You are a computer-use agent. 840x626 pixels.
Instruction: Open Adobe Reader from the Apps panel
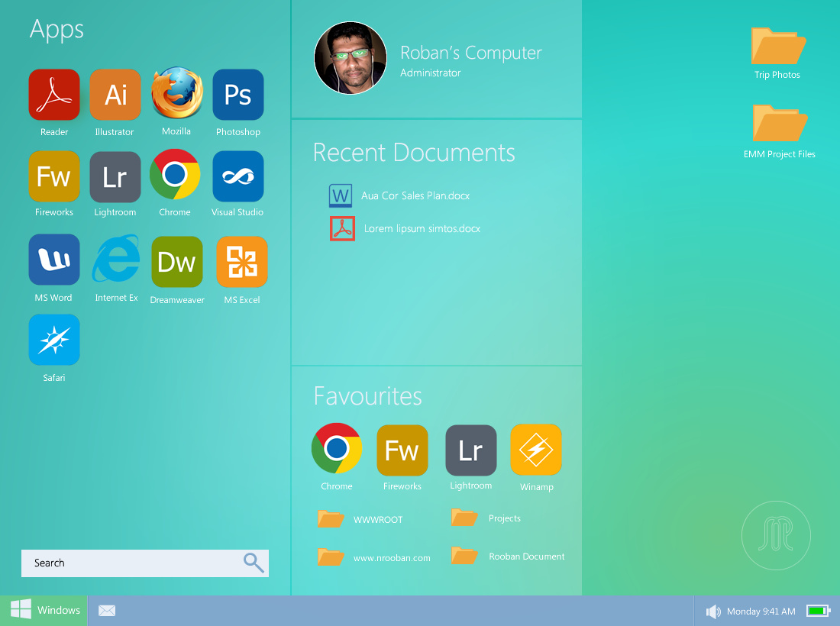[x=54, y=95]
